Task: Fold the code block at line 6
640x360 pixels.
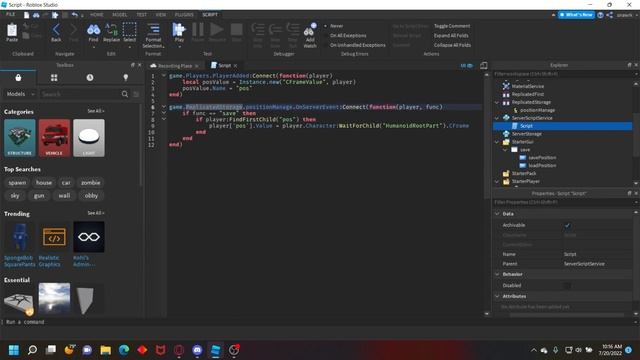Action: 164,107
